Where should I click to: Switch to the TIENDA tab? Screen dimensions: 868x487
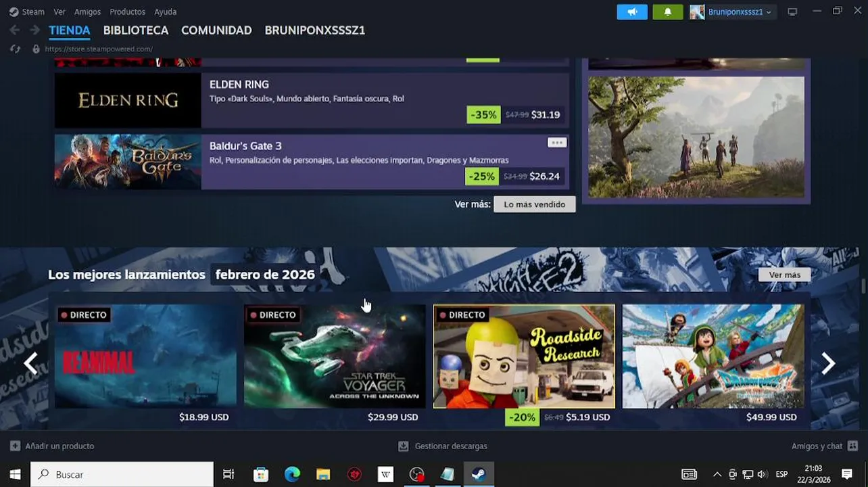coord(70,30)
